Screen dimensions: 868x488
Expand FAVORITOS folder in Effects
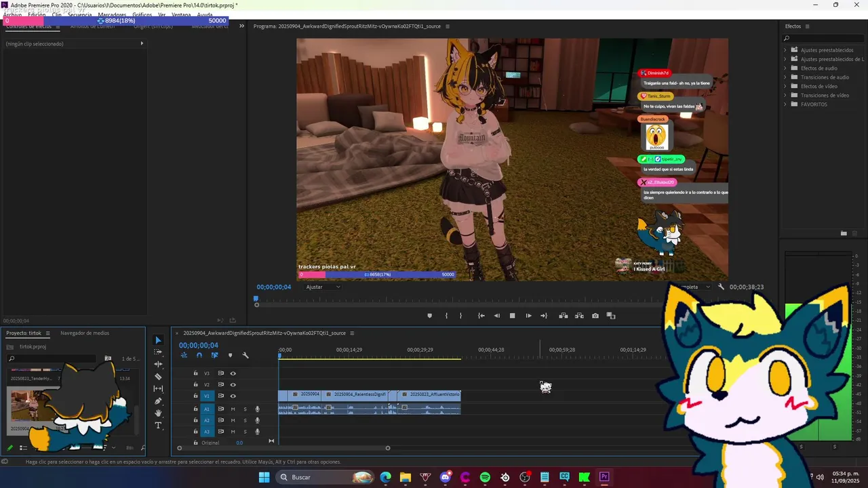(785, 104)
